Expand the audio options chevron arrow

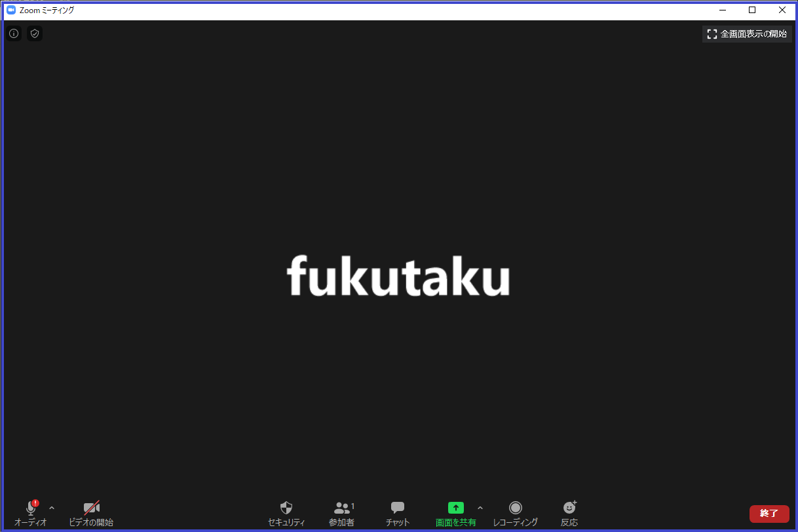[x=52, y=508]
